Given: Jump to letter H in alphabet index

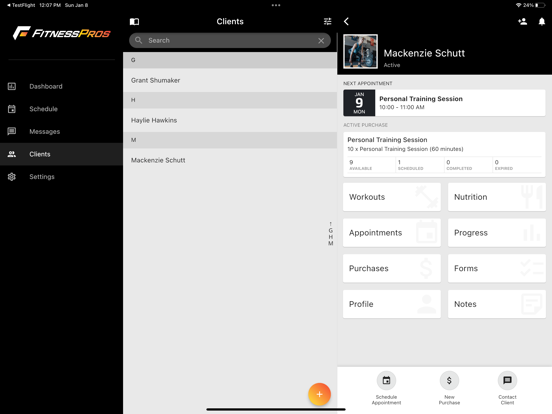Looking at the screenshot, I should click(331, 237).
